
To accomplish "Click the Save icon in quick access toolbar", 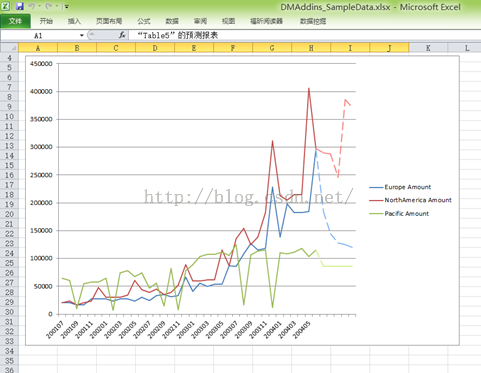I will 20,6.
